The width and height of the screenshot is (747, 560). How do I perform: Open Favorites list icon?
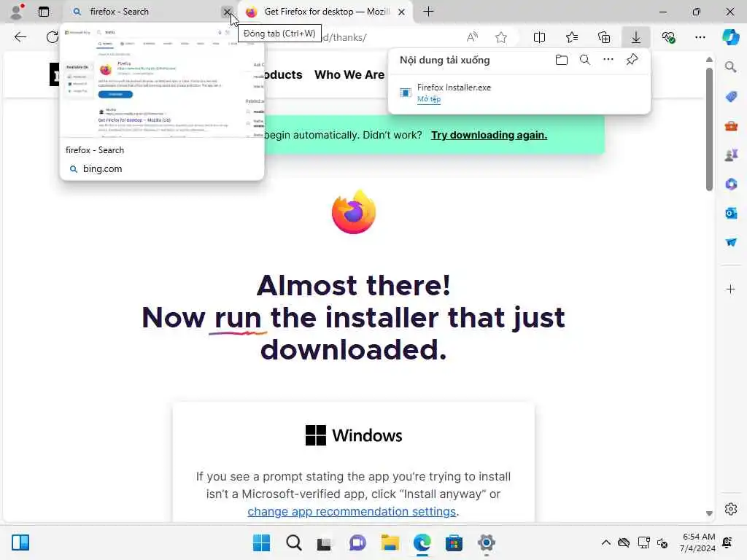click(x=572, y=37)
